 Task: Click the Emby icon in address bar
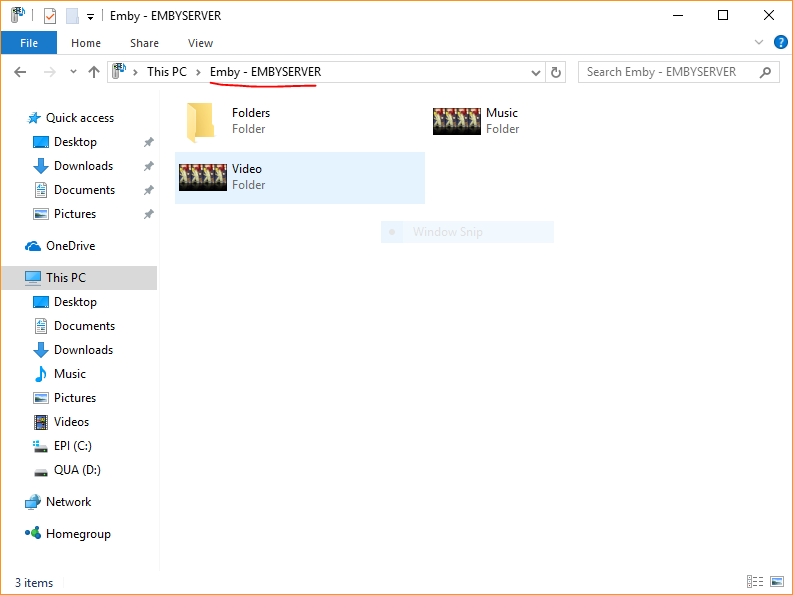[x=119, y=71]
